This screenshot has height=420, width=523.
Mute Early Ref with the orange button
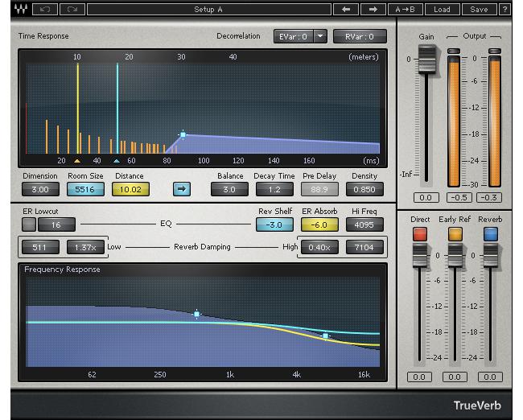(455, 234)
